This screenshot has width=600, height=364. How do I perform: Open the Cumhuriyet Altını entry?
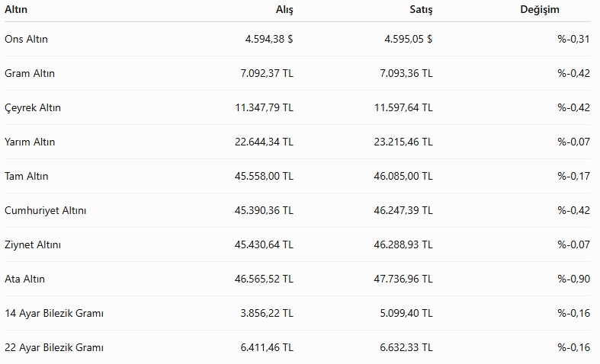(x=45, y=211)
